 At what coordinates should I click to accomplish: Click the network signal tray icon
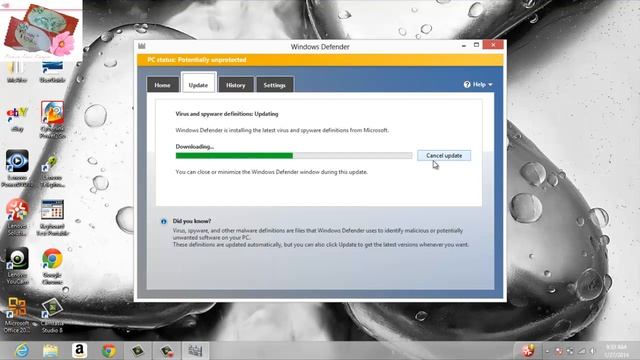(581, 351)
